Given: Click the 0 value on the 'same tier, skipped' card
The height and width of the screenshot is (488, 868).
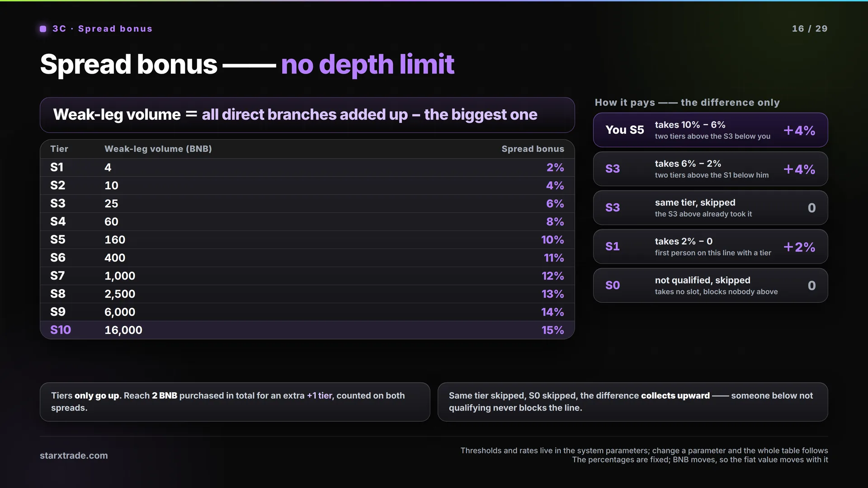Looking at the screenshot, I should point(811,208).
